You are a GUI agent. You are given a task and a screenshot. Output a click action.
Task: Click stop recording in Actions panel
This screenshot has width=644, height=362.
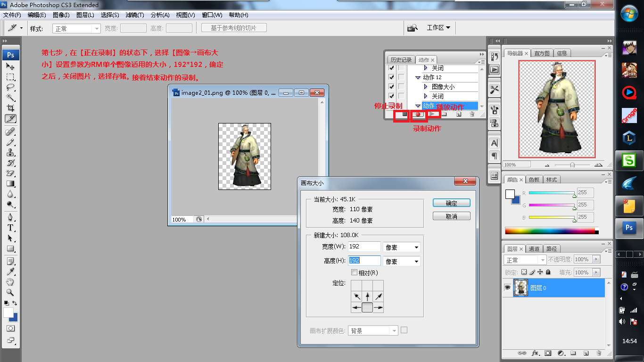pos(405,114)
